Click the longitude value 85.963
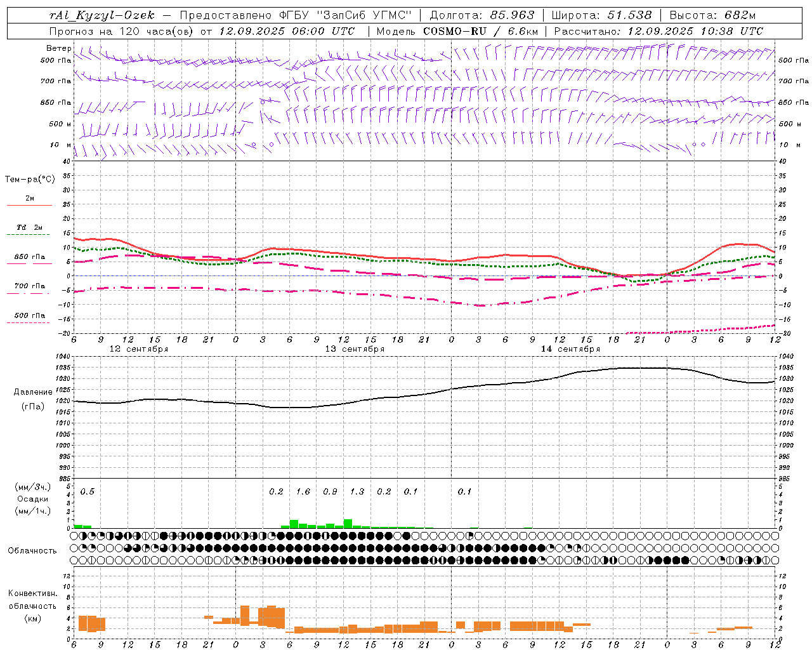The image size is (812, 650). pyautogui.click(x=513, y=15)
